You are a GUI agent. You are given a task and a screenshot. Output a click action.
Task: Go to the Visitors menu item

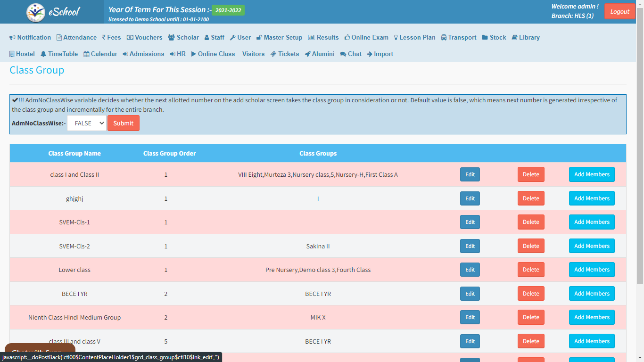click(253, 54)
